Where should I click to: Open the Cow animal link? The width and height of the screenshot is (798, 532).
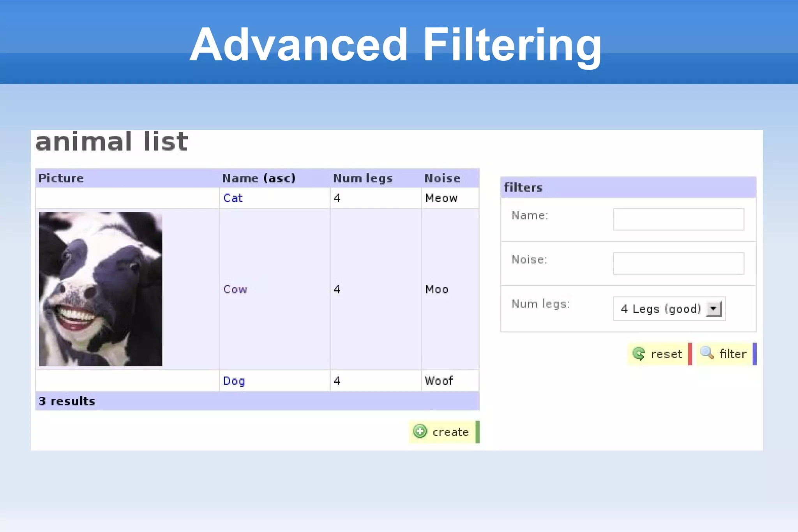tap(235, 289)
